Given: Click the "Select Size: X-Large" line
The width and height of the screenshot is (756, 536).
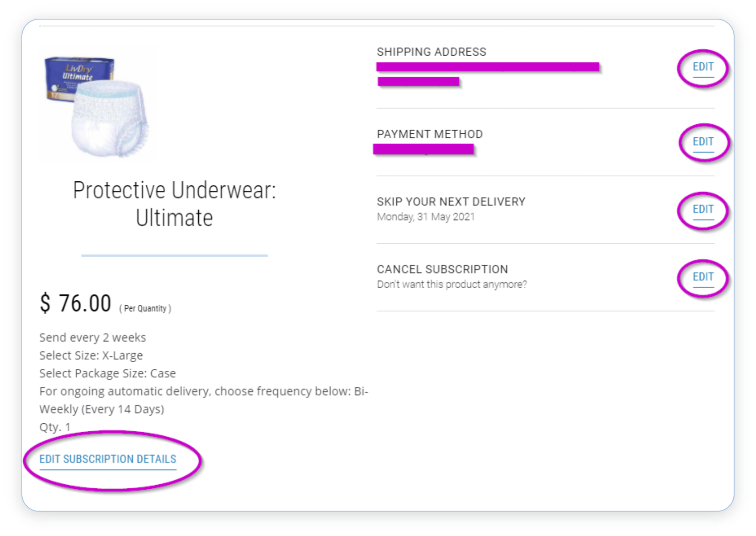Looking at the screenshot, I should tap(91, 356).
